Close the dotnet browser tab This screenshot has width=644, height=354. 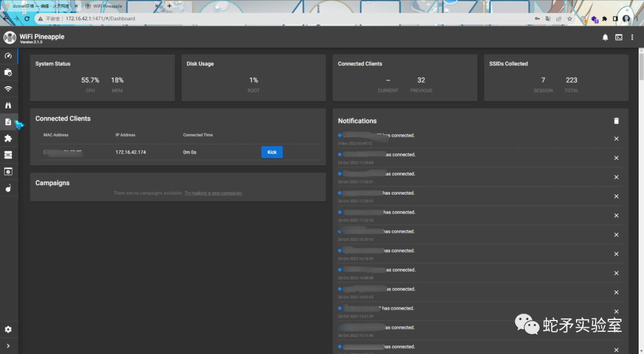coord(76,6)
